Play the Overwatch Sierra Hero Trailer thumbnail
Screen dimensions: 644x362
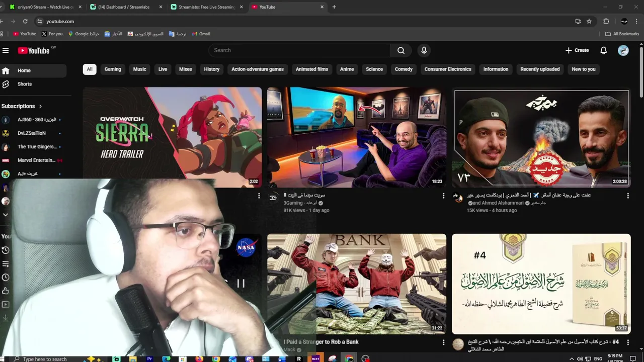[173, 137]
